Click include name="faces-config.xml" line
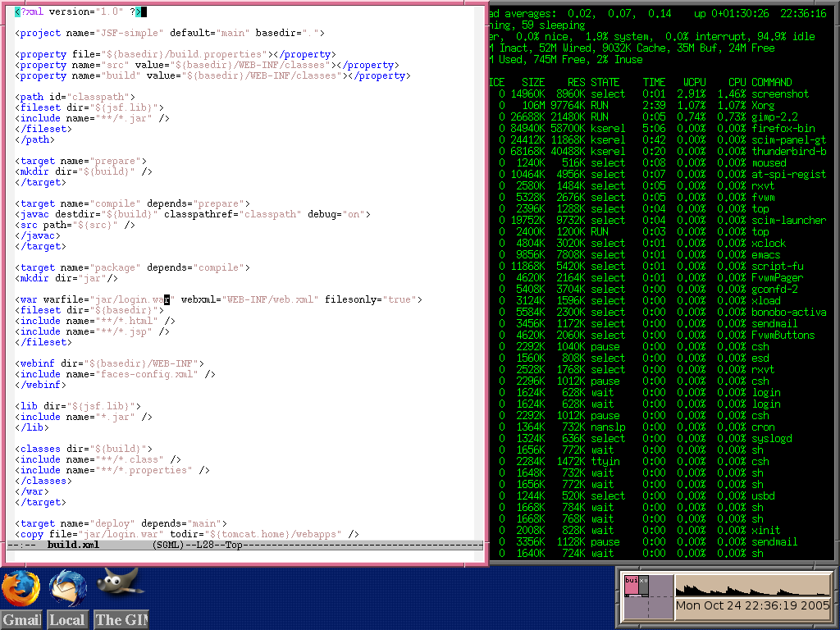Screen dimensions: 840x630 point(115,374)
